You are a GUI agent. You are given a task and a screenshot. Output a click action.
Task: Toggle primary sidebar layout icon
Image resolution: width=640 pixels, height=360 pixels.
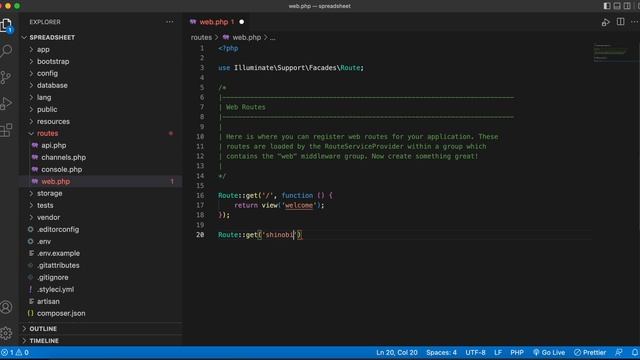pos(607,6)
